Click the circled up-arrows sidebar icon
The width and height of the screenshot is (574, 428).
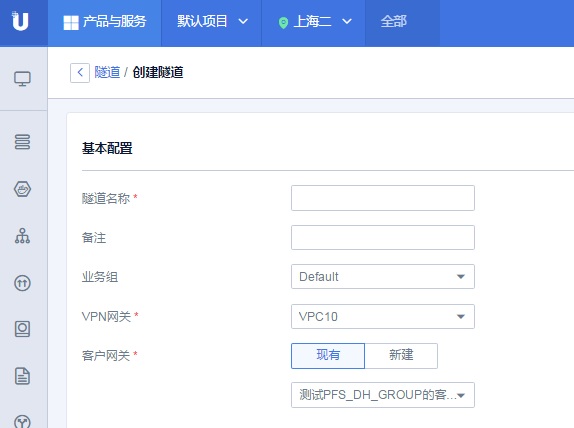[22, 283]
